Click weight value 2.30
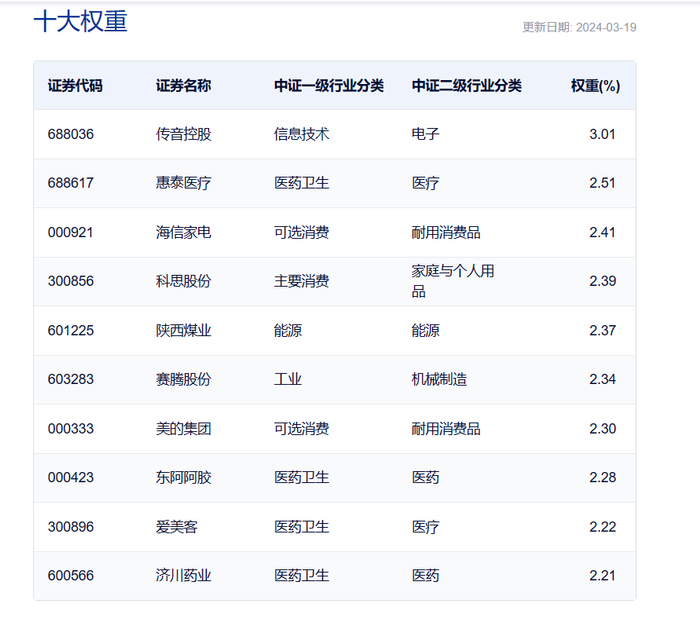This screenshot has height=622, width=700. pyautogui.click(x=602, y=429)
